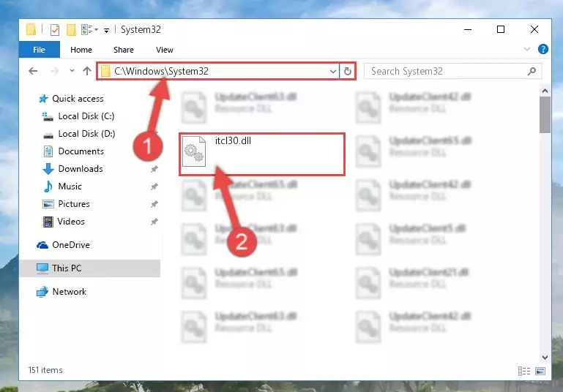Image resolution: width=563 pixels, height=392 pixels.
Task: Unpin Pictures using its pin icon
Action: pos(154,204)
